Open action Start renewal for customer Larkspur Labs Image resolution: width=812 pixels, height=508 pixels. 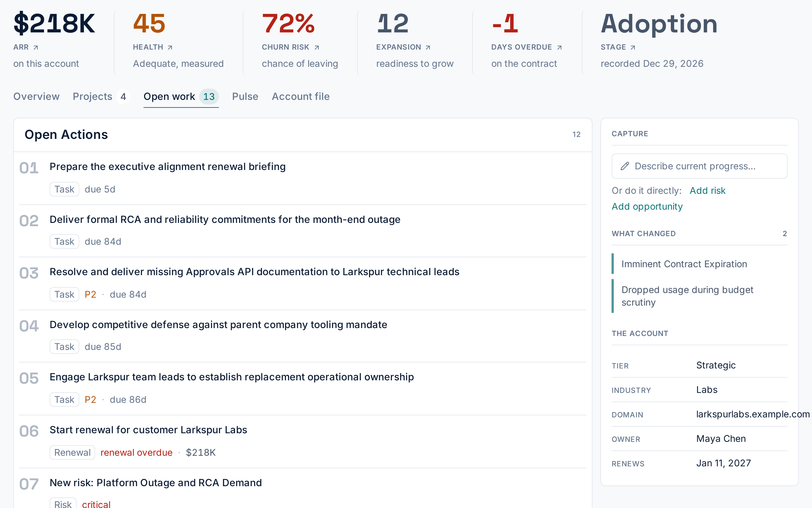[148, 430]
